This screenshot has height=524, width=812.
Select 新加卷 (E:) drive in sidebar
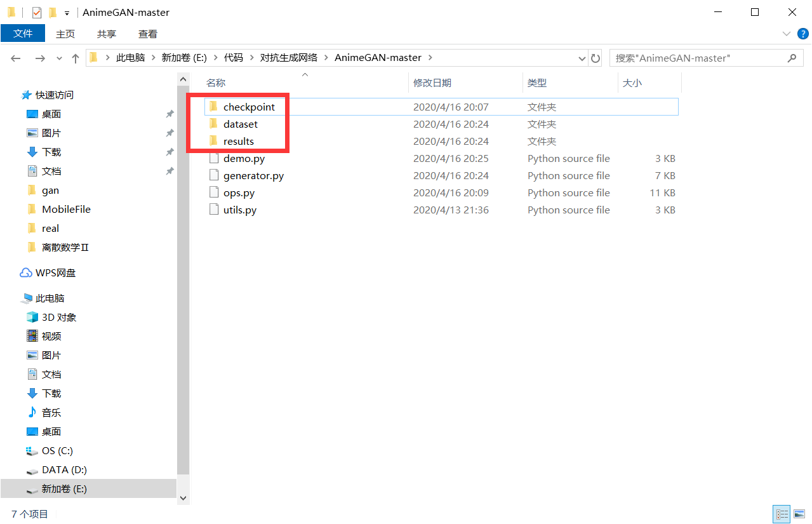point(88,488)
